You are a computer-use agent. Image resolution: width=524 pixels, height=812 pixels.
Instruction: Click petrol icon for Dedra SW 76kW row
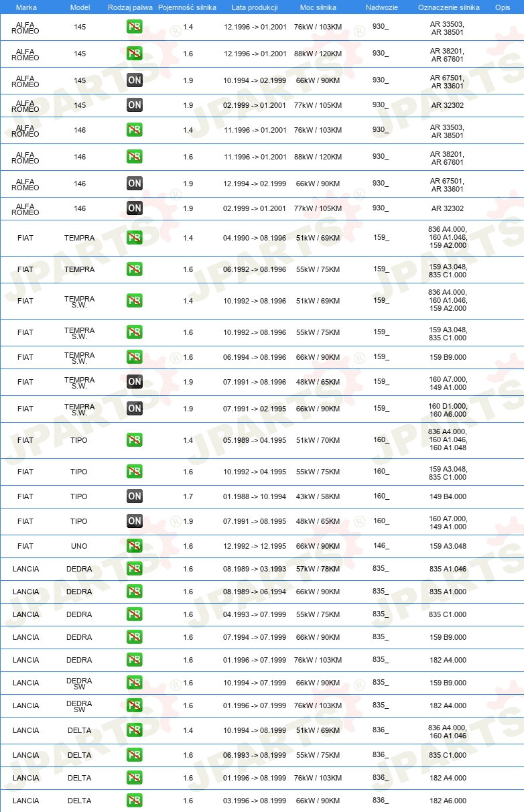point(135,705)
